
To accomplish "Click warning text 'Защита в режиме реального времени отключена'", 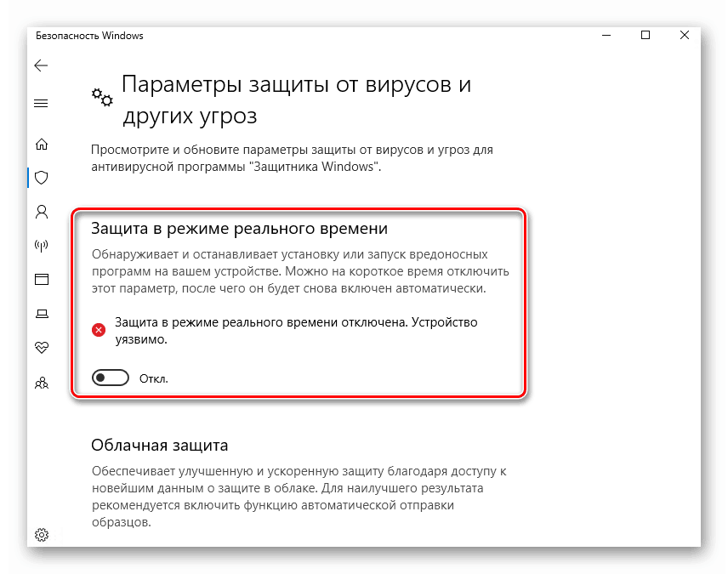I will pos(296,331).
